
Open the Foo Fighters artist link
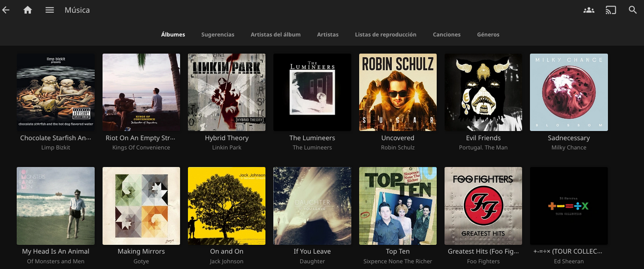coord(483,261)
